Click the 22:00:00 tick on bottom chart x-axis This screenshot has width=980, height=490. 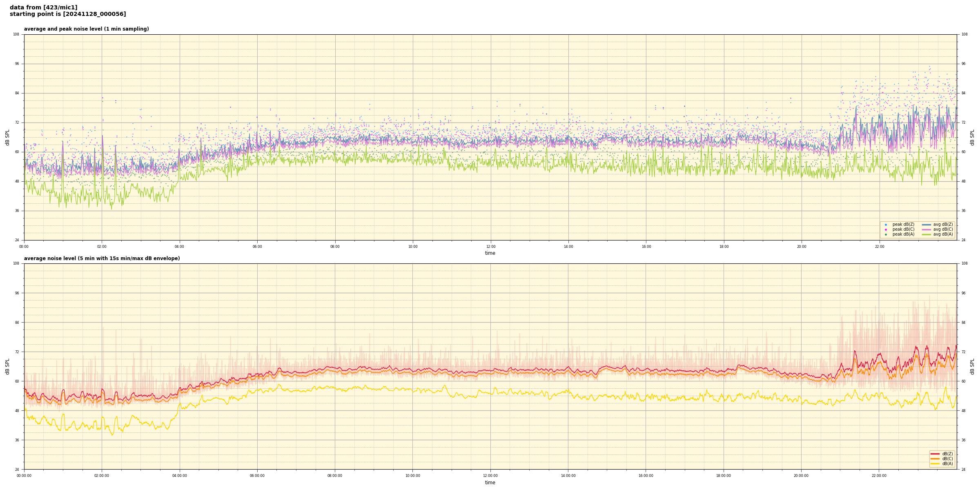879,476
